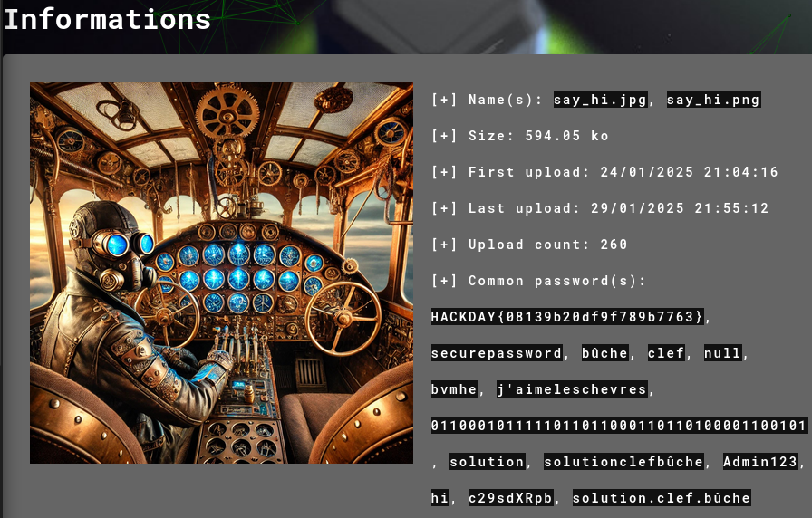Select the long binary string password

(619, 426)
